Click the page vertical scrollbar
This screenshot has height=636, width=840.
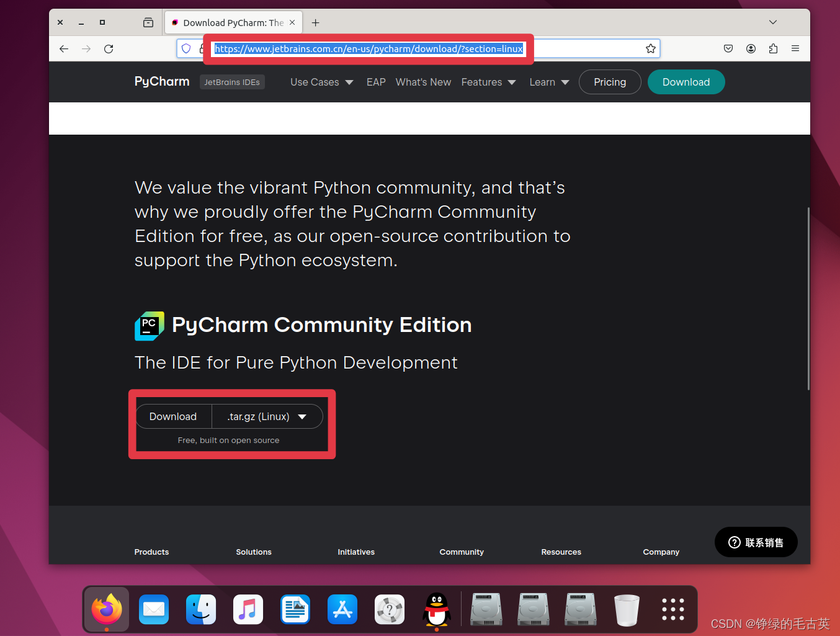coord(808,298)
